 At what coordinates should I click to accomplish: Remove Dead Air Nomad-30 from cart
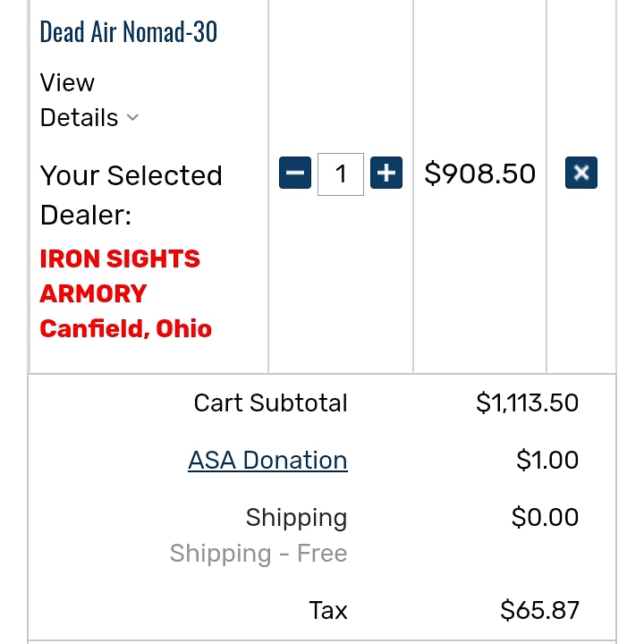pyautogui.click(x=581, y=173)
